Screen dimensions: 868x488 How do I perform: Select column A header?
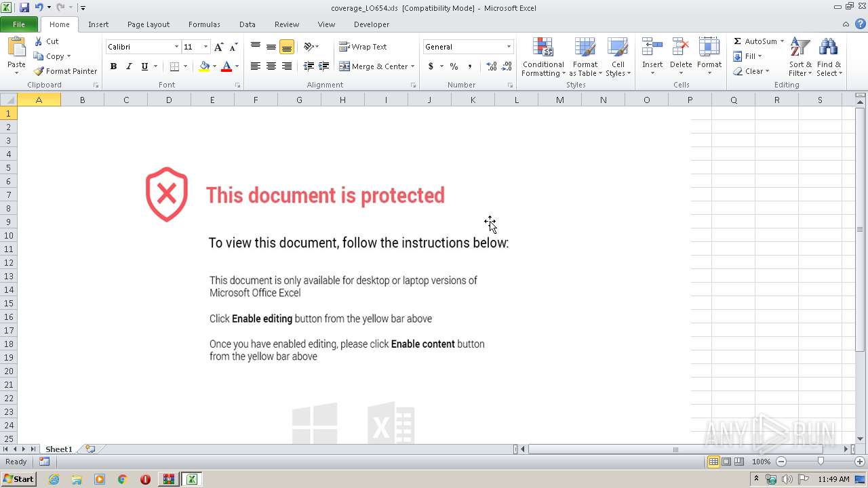click(x=39, y=100)
